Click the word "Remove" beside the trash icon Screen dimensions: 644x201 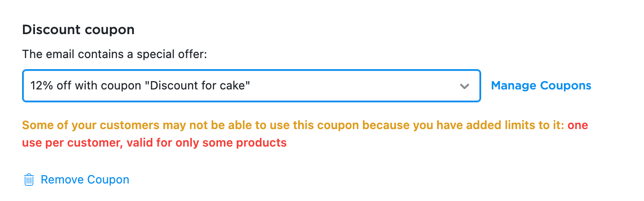(61, 180)
